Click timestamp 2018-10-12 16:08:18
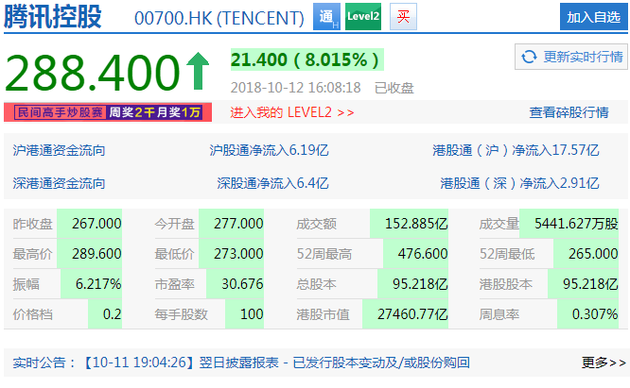The width and height of the screenshot is (630, 388). [296, 88]
